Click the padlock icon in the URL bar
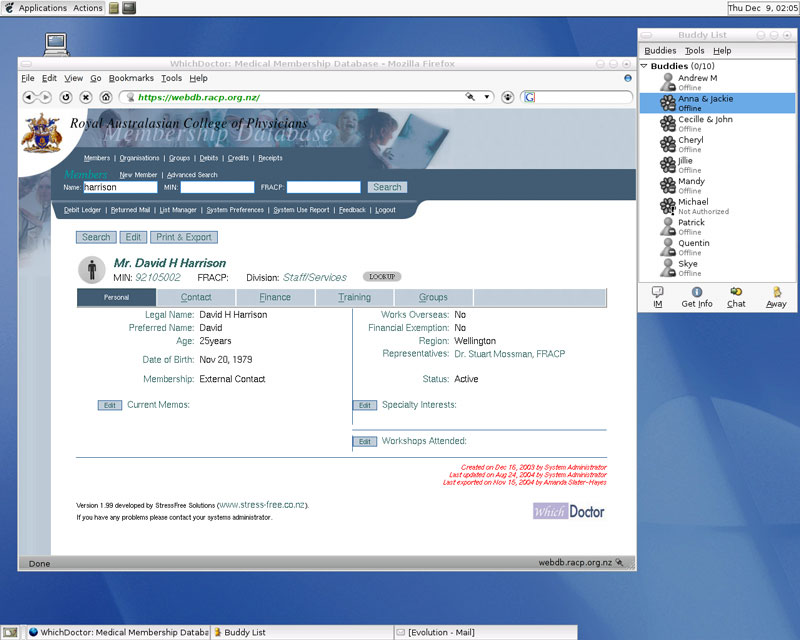Screen dimensions: 800x640 click(x=470, y=96)
